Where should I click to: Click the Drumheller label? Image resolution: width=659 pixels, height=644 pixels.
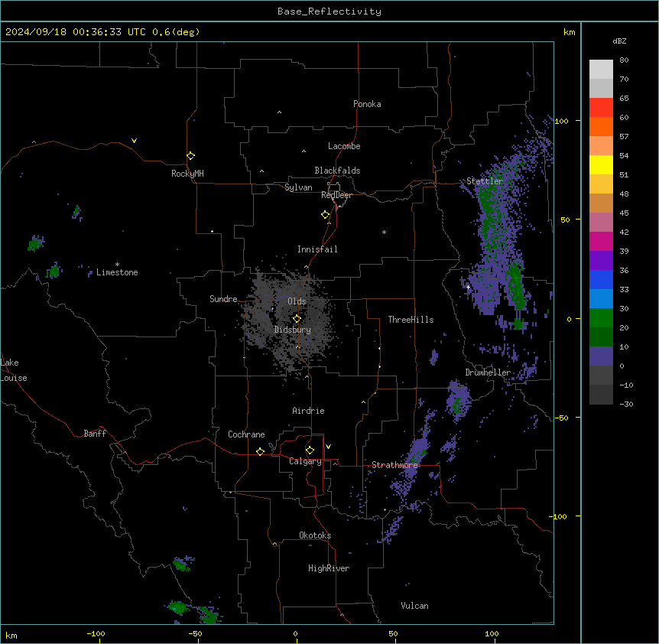coord(488,372)
